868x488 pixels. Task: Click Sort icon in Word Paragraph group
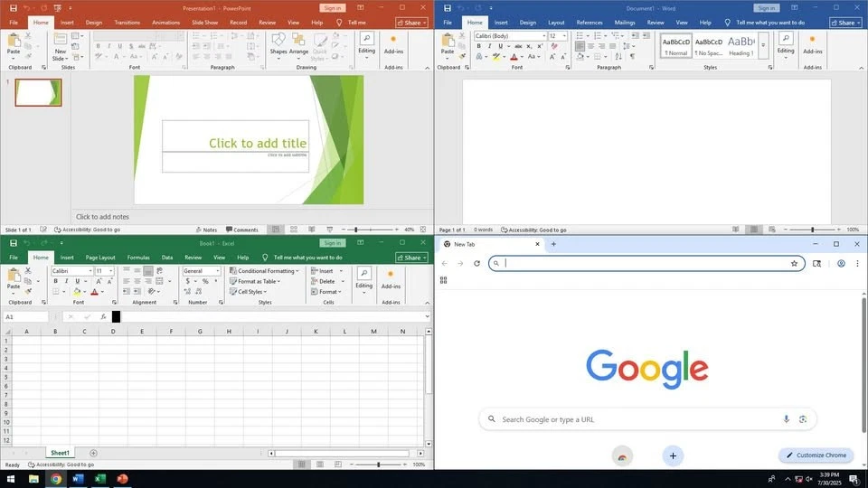[x=618, y=56]
